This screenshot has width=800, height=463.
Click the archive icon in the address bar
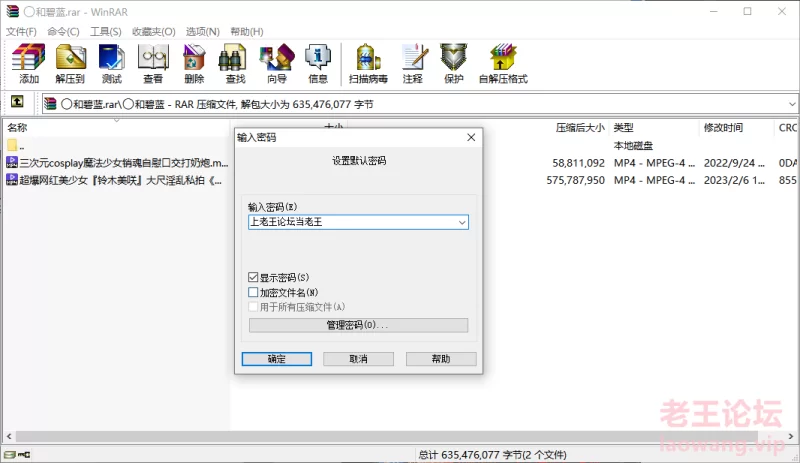click(50, 104)
